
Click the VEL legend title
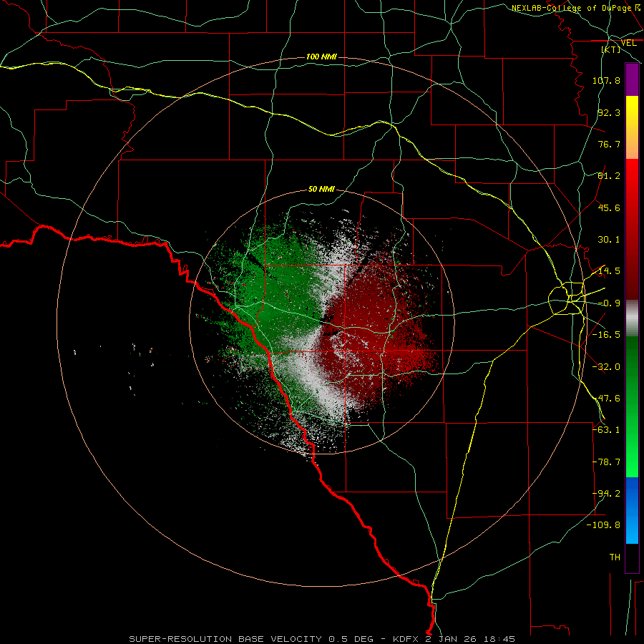click(x=628, y=43)
